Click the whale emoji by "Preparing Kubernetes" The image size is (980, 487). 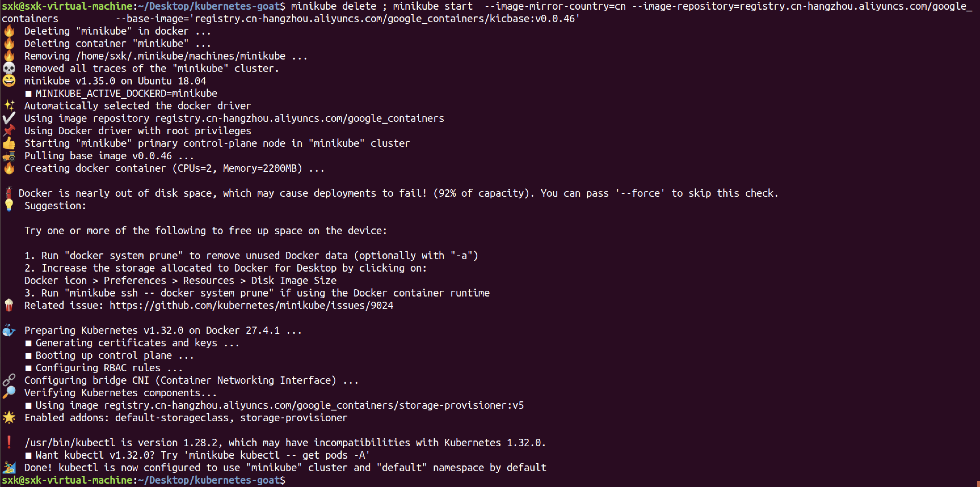point(9,330)
